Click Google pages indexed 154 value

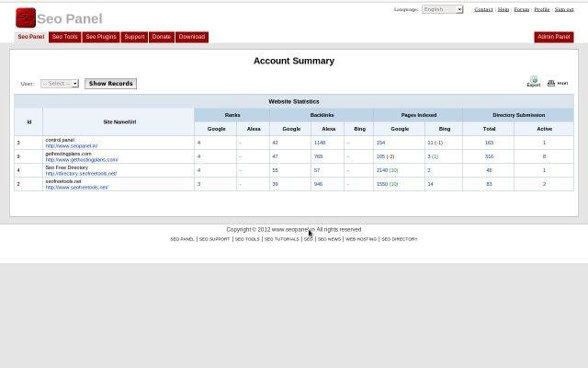tap(380, 143)
